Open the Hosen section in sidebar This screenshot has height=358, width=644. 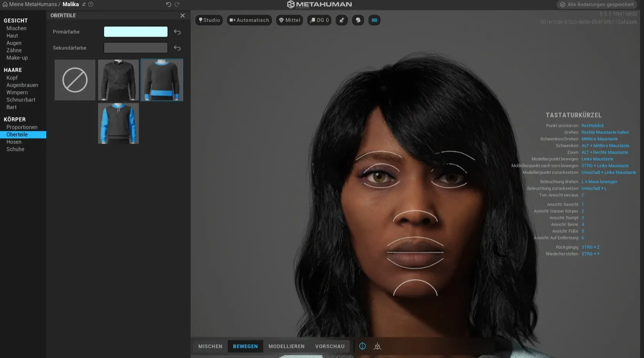click(x=14, y=142)
